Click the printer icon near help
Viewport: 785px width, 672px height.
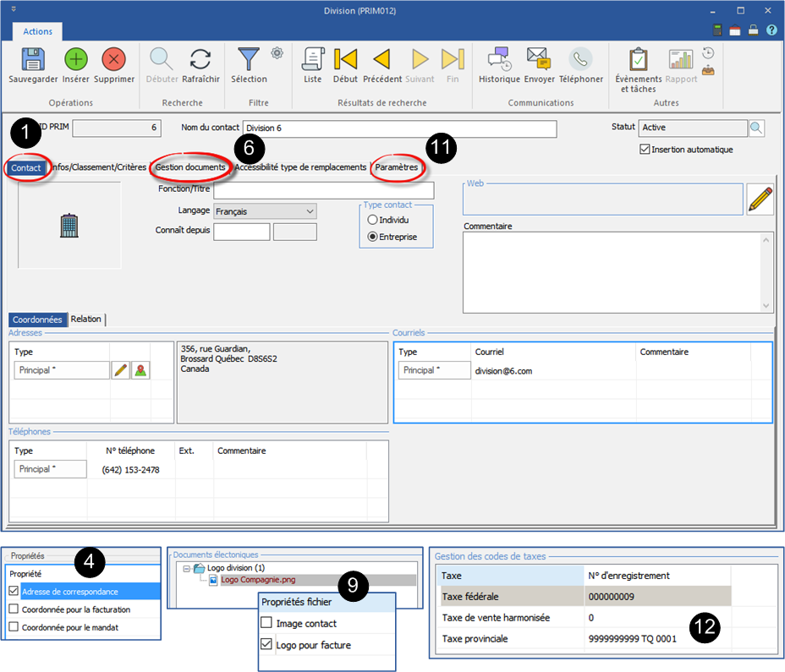(x=754, y=30)
